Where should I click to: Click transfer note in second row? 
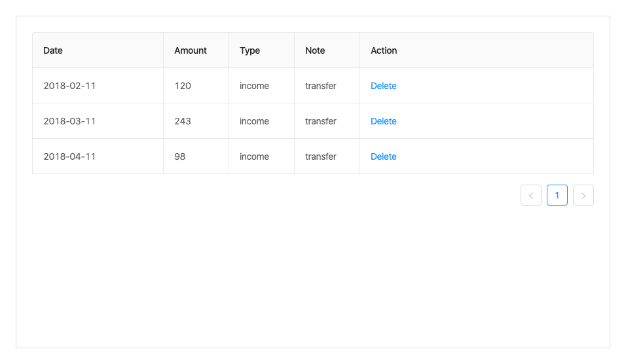[x=321, y=121]
